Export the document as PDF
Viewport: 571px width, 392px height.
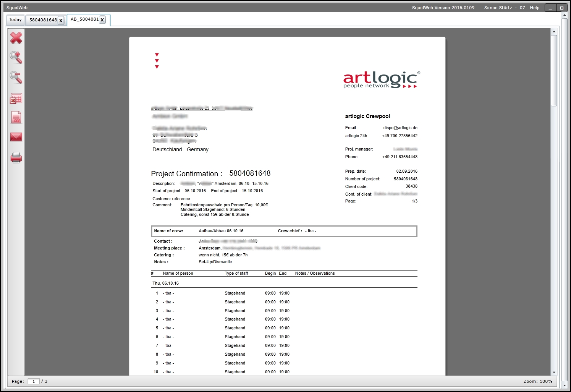pos(16,117)
